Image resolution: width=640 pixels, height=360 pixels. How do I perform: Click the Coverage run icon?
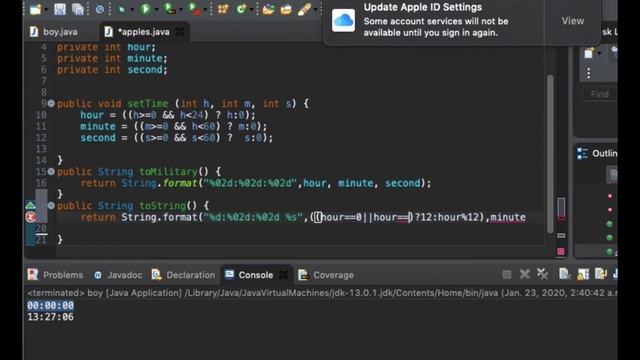point(169,9)
